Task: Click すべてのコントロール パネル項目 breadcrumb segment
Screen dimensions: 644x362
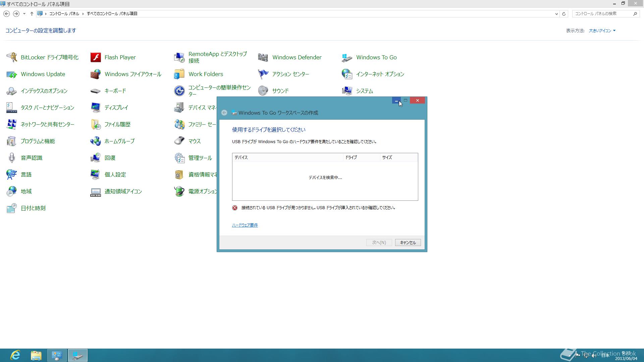Action: click(112, 14)
